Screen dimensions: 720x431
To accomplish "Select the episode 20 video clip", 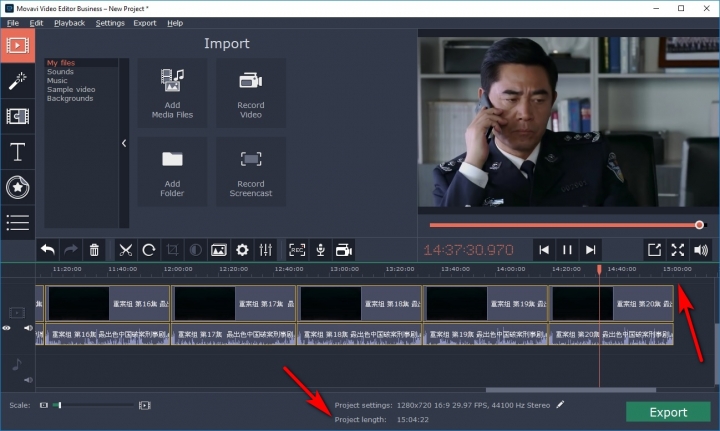I will pyautogui.click(x=611, y=303).
